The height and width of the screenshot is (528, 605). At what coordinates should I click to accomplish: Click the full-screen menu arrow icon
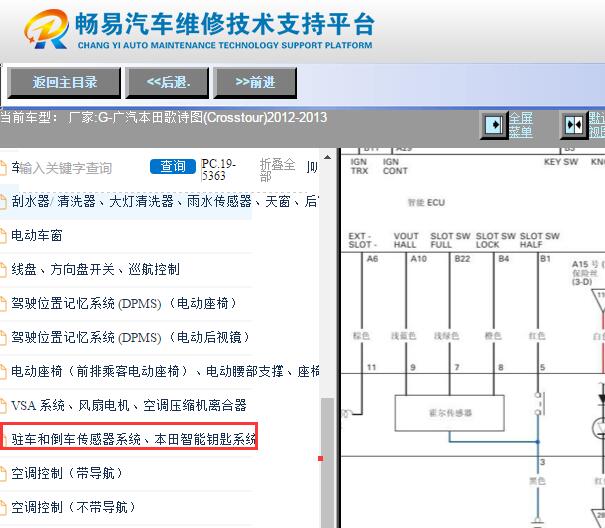tap(493, 125)
